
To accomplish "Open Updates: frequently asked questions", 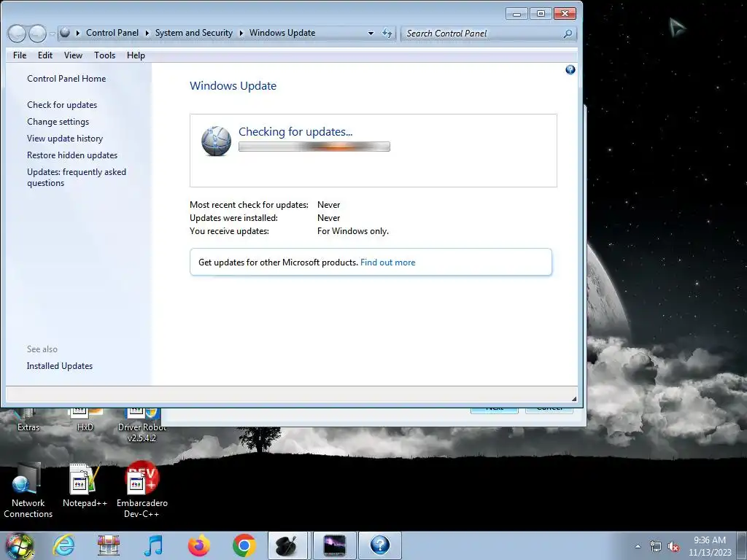I will [76, 177].
